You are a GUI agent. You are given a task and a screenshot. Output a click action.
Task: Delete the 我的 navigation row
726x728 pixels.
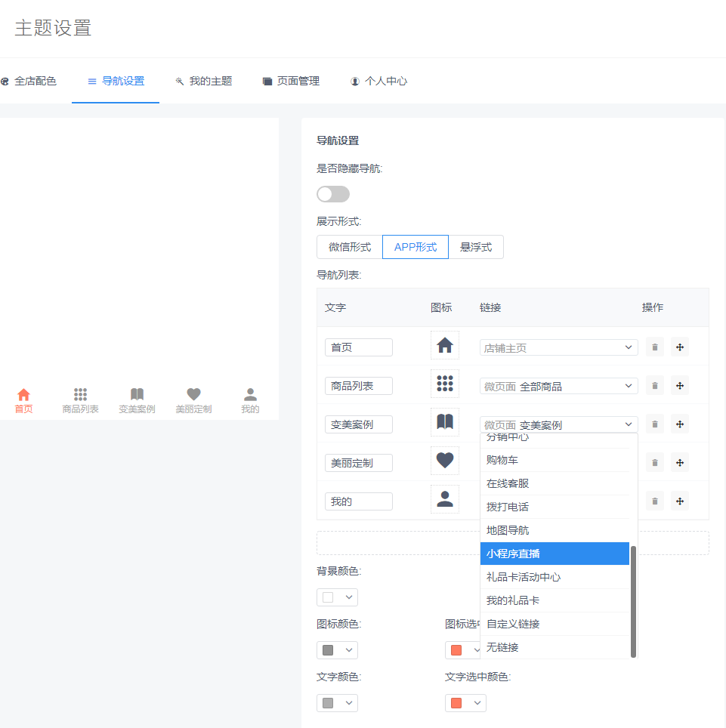(x=655, y=501)
